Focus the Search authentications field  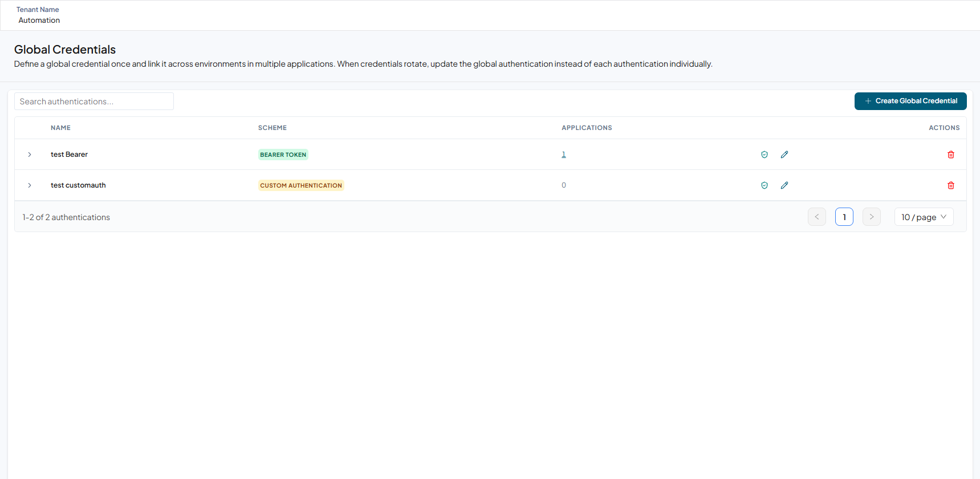[94, 102]
